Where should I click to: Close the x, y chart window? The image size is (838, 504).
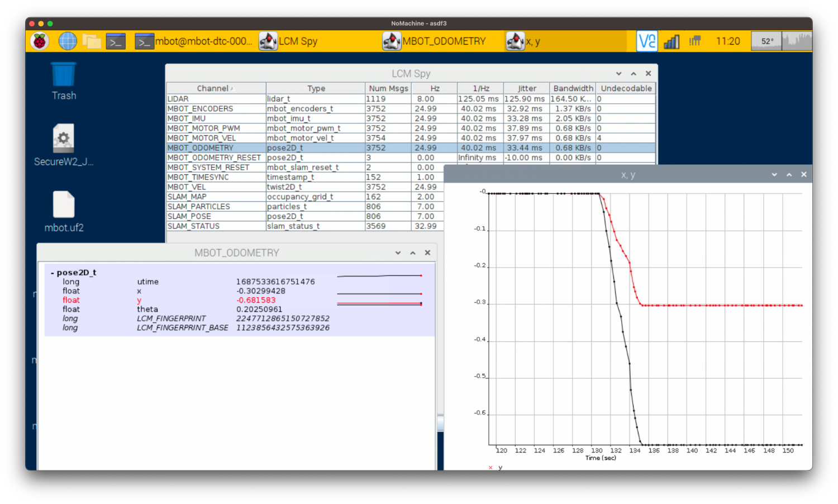(x=804, y=175)
